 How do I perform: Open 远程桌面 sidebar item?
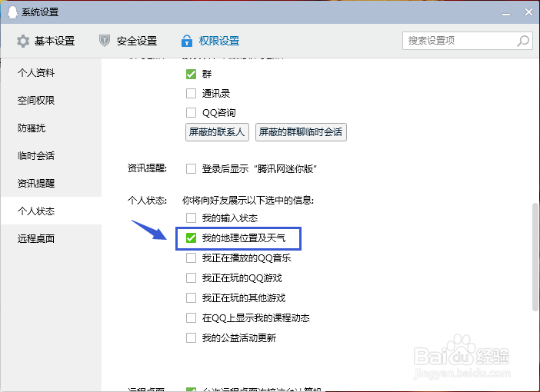point(51,238)
